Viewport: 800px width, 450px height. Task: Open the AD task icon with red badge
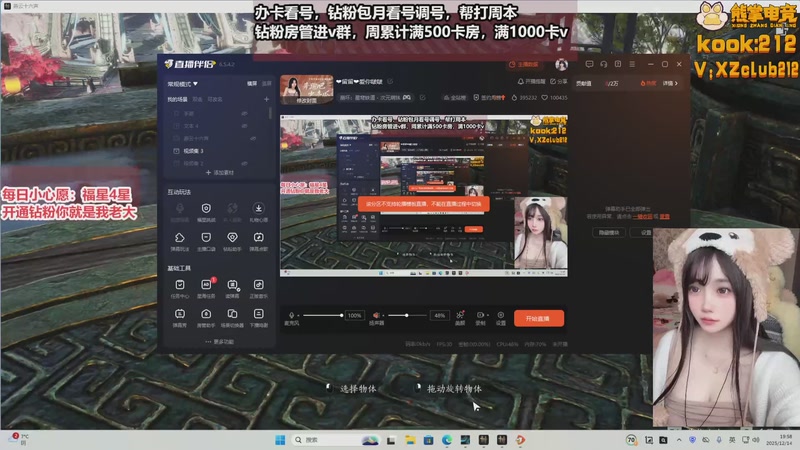coord(206,285)
